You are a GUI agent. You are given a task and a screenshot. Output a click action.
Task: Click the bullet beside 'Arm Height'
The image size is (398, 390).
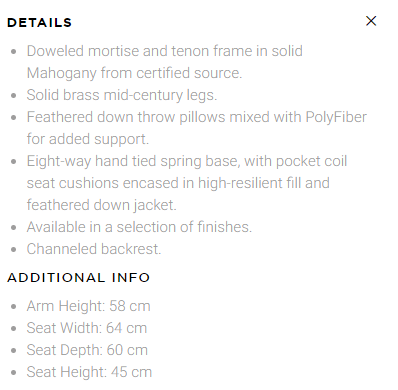[14, 307]
